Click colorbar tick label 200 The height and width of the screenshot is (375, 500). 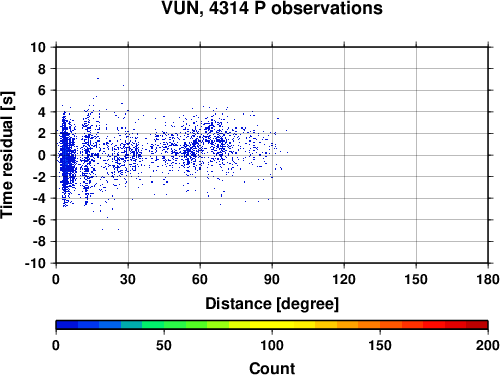(x=488, y=345)
